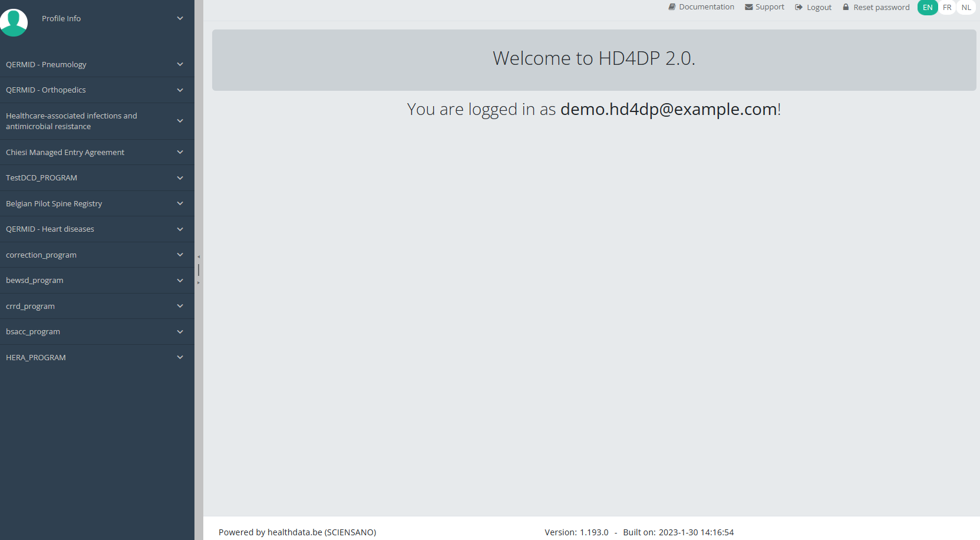980x540 pixels.
Task: Switch language to NL
Action: [x=966, y=8]
